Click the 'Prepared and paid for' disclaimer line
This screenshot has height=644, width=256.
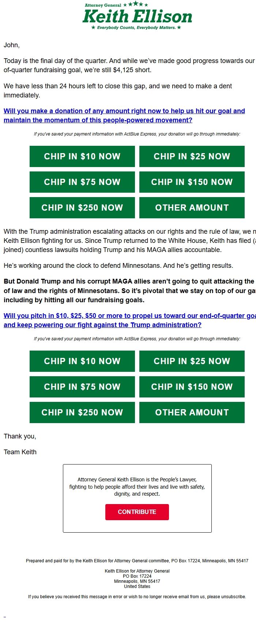(x=137, y=561)
